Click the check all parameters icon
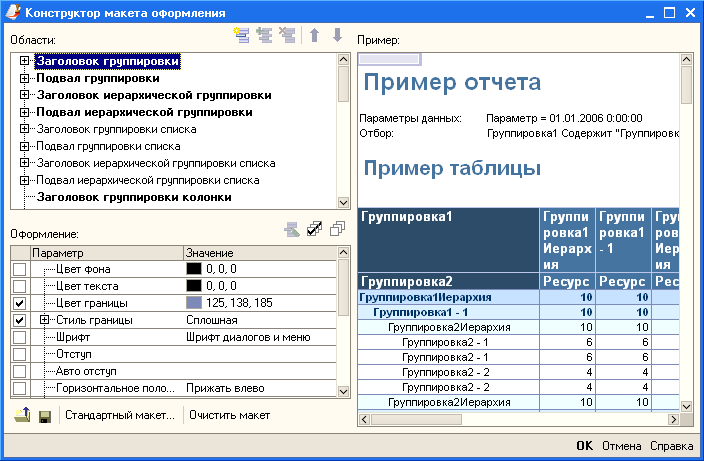 pos(314,229)
